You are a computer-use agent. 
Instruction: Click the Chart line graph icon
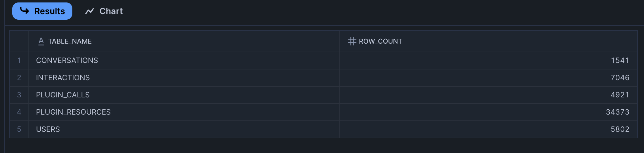click(x=90, y=11)
